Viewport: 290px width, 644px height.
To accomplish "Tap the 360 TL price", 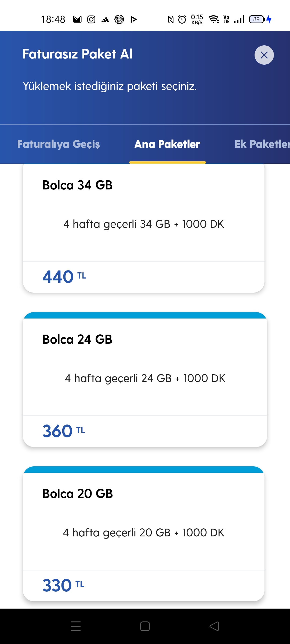I will click(x=64, y=431).
